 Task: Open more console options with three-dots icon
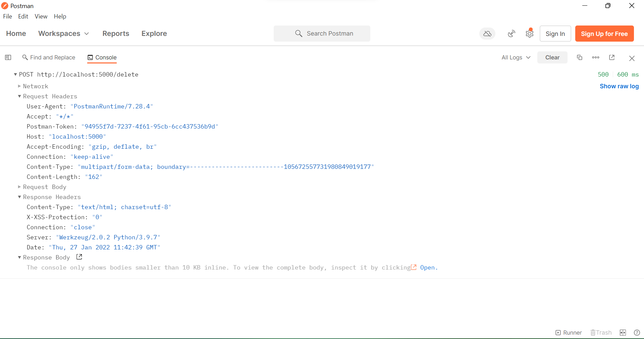595,57
